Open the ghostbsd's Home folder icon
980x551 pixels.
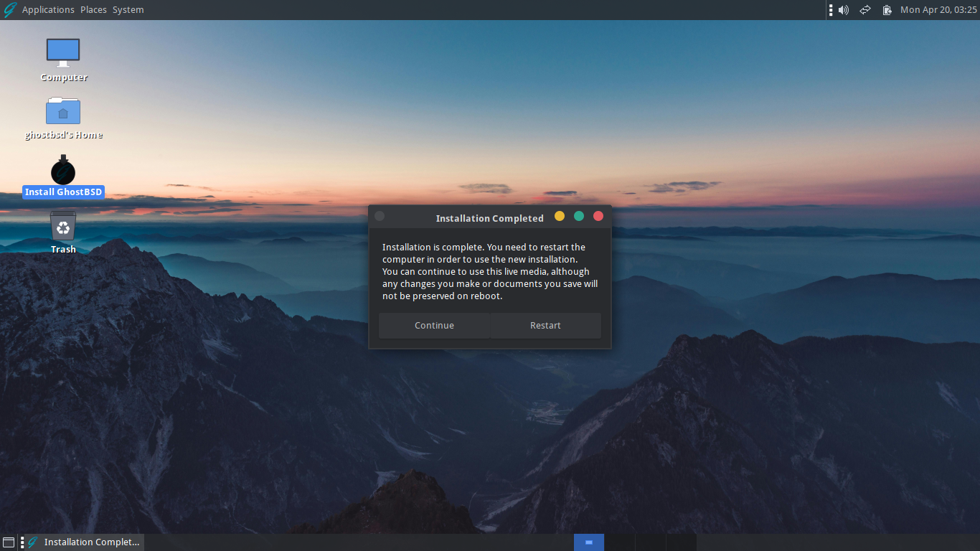pos(63,110)
